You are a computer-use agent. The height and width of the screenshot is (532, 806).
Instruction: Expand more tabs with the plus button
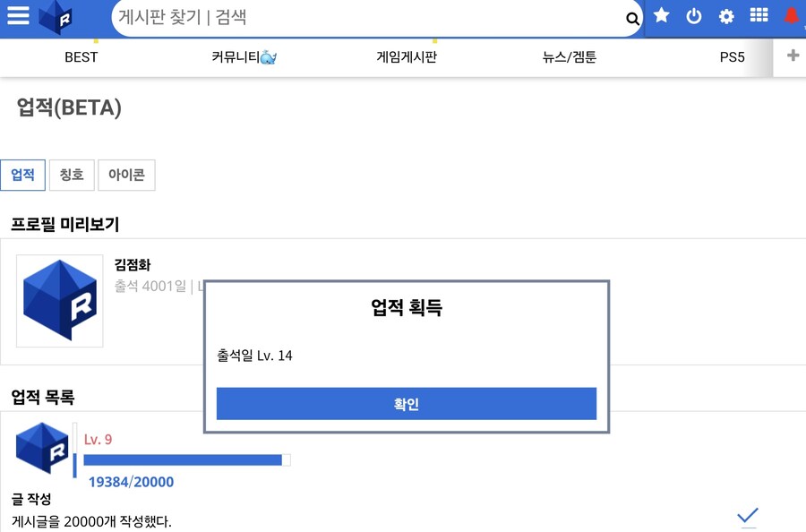792,56
